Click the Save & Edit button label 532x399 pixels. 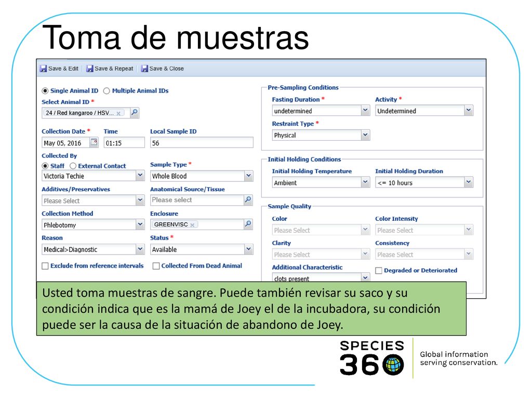pyautogui.click(x=63, y=69)
